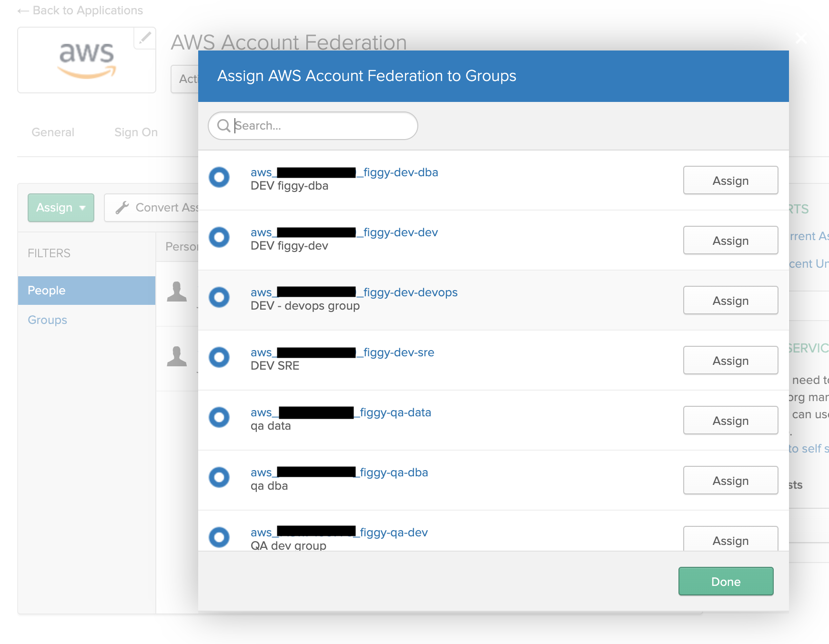Click the group logo beside figgy-qa-data
The width and height of the screenshot is (829, 644).
pos(219,418)
